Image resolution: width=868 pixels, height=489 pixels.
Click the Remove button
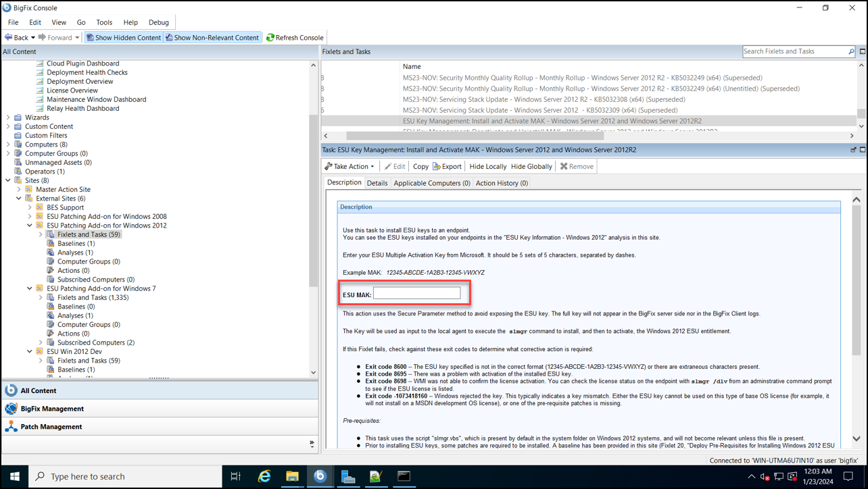[575, 165]
